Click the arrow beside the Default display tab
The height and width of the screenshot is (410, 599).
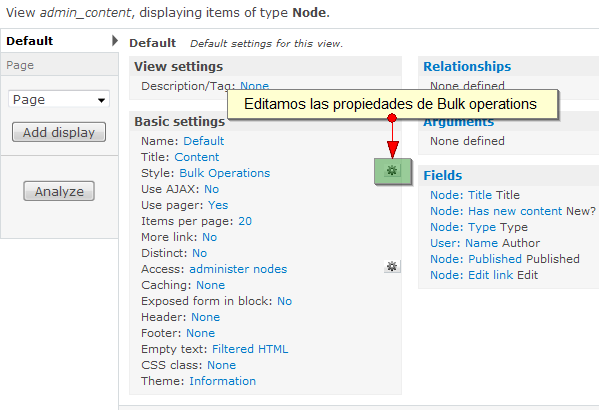[115, 41]
